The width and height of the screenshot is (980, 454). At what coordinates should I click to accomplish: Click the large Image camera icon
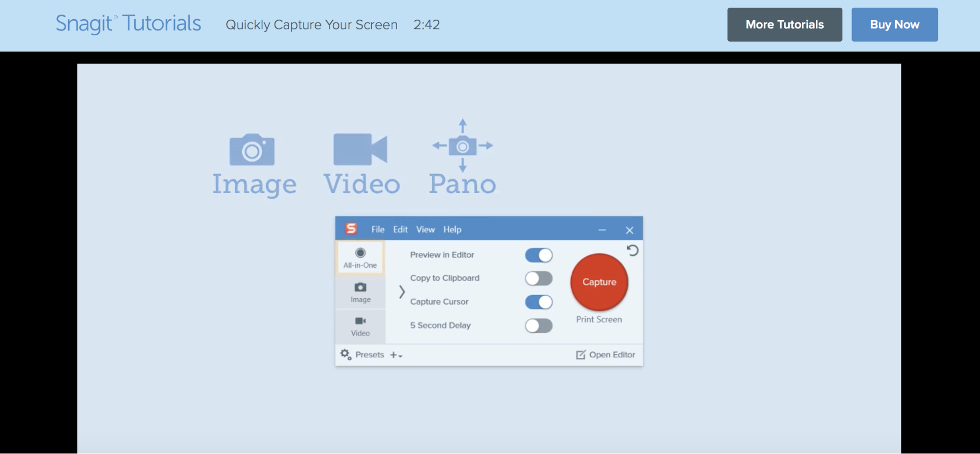click(252, 150)
